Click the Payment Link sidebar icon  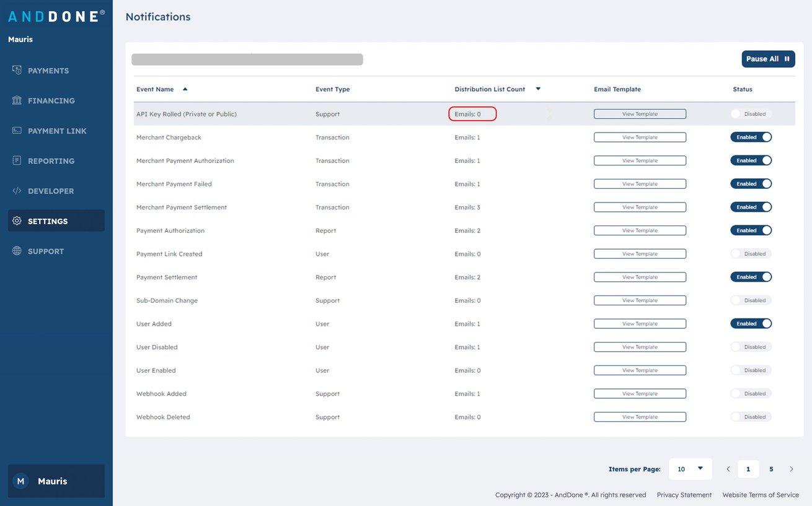click(x=15, y=131)
